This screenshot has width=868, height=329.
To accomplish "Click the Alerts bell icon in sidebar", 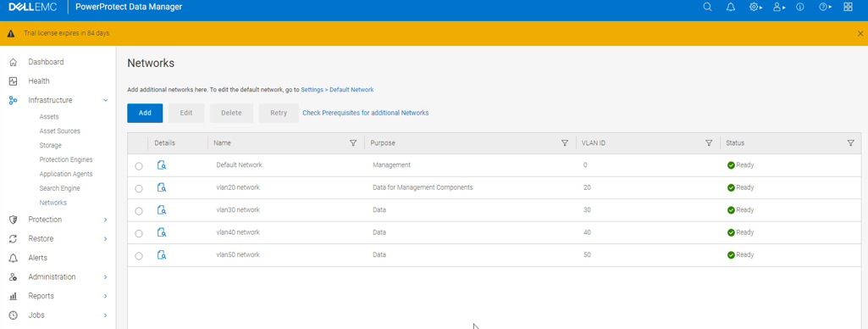I will (14, 258).
